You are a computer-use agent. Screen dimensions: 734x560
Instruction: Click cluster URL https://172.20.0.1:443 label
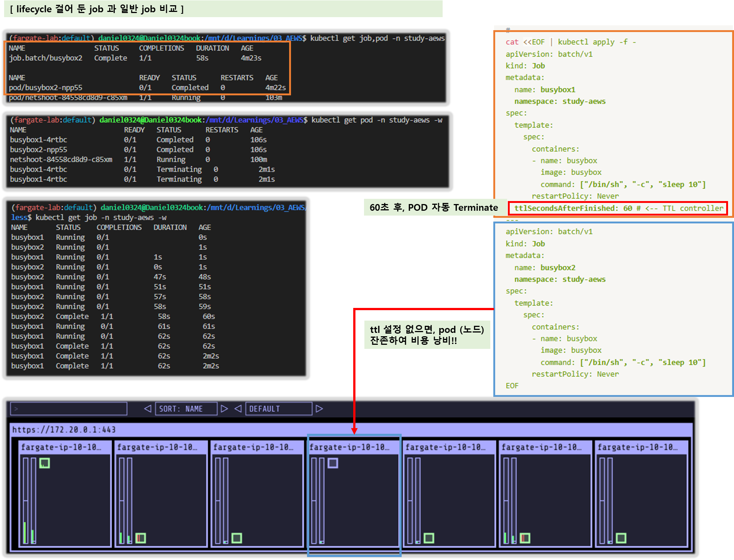[64, 430]
